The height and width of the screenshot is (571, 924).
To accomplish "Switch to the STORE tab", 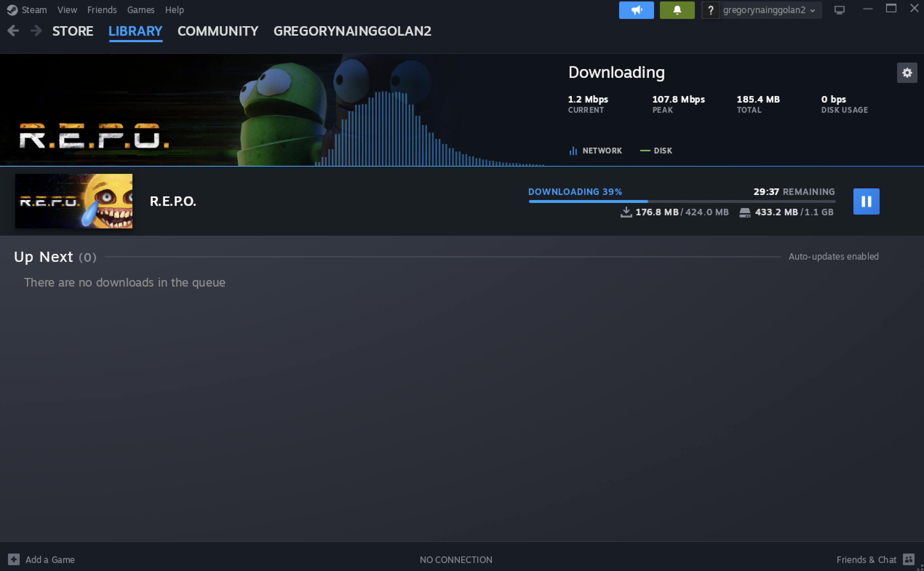I will tap(72, 31).
